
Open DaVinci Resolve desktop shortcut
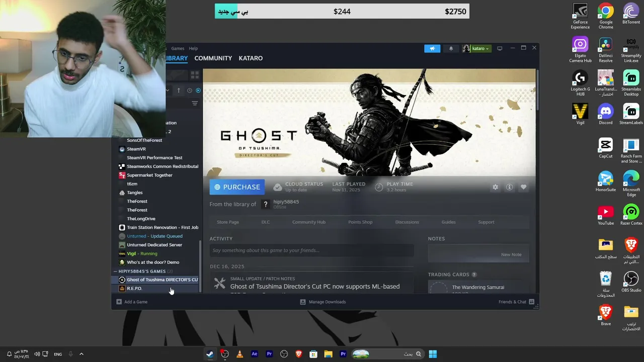[606, 50]
